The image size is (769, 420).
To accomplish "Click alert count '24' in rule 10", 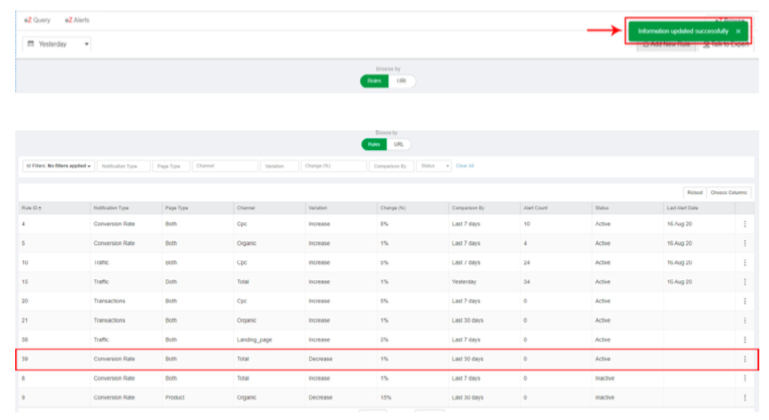I will click(526, 262).
